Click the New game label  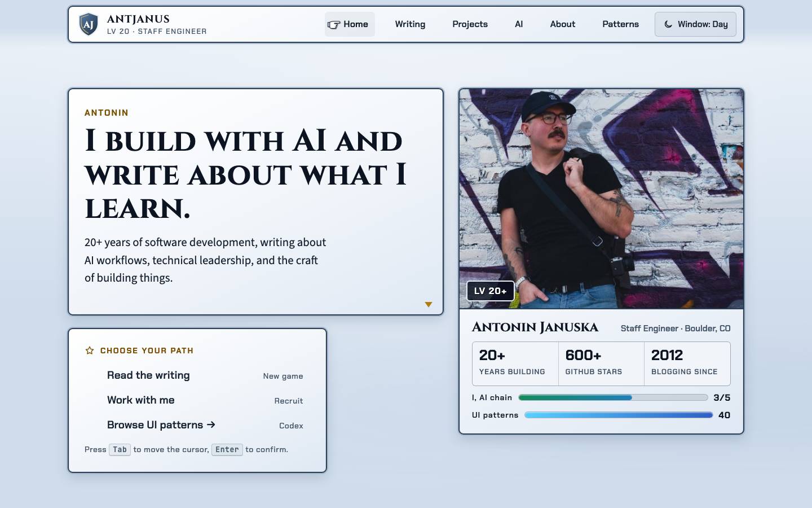click(283, 376)
